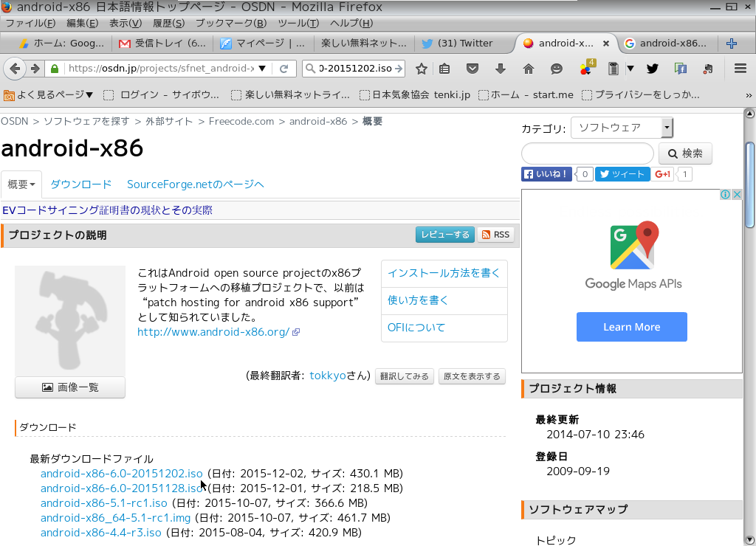
Task: Open the 画像一覧 image list button
Action: pyautogui.click(x=70, y=387)
